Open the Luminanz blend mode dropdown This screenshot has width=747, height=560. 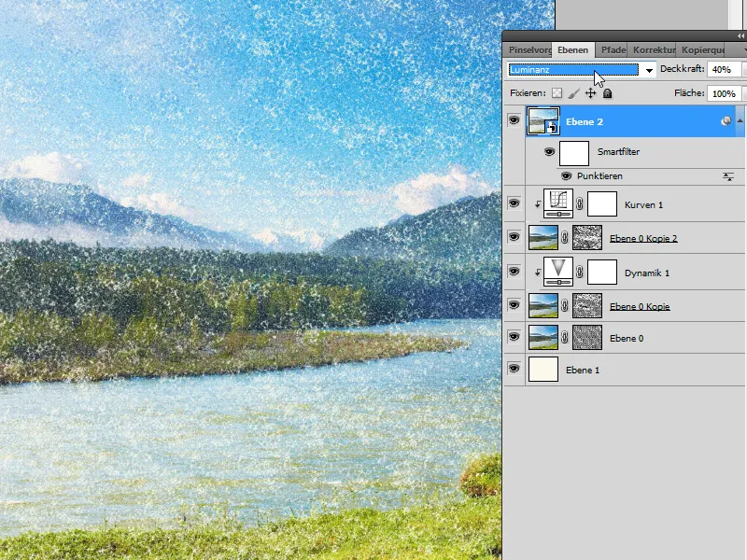pos(648,69)
